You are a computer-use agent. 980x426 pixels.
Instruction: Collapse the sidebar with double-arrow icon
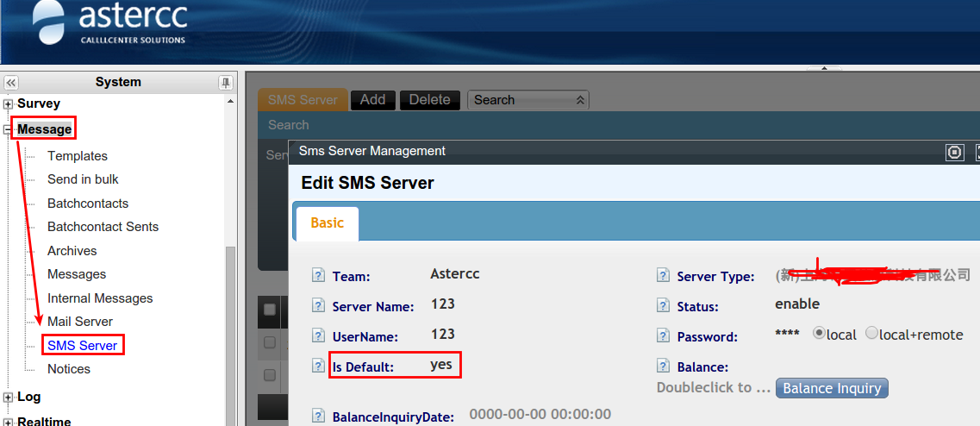pos(11,83)
